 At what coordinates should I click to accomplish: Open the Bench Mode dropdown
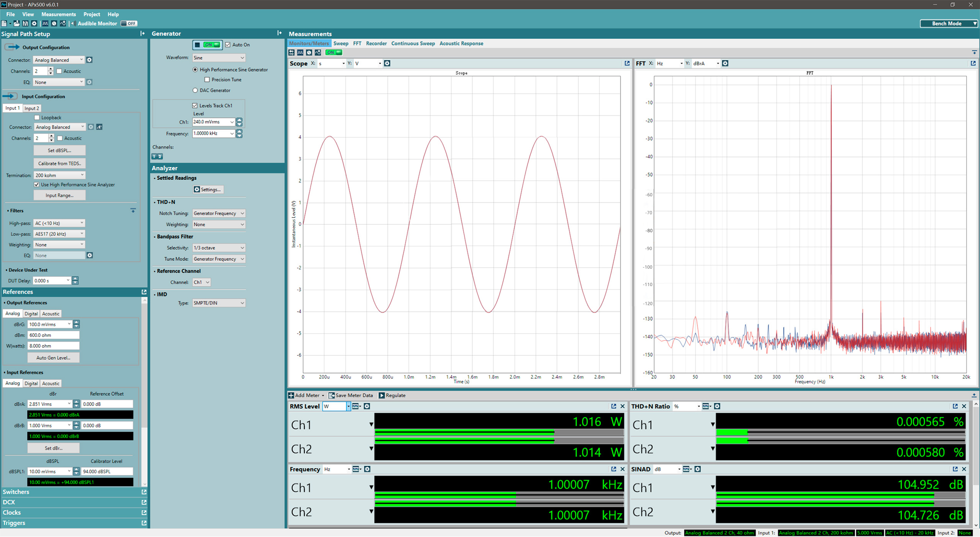pos(949,23)
